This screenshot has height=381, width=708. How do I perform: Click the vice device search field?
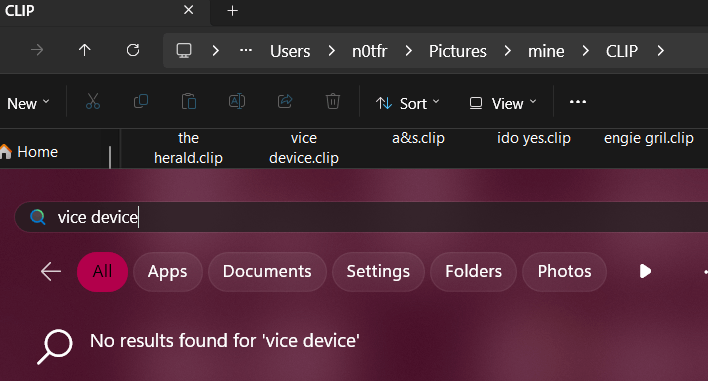[x=361, y=217]
